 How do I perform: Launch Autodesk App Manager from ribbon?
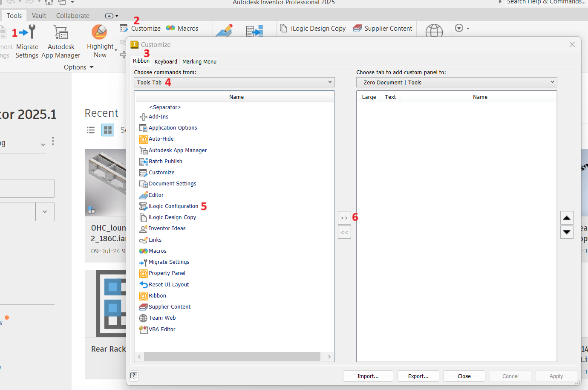tap(61, 41)
